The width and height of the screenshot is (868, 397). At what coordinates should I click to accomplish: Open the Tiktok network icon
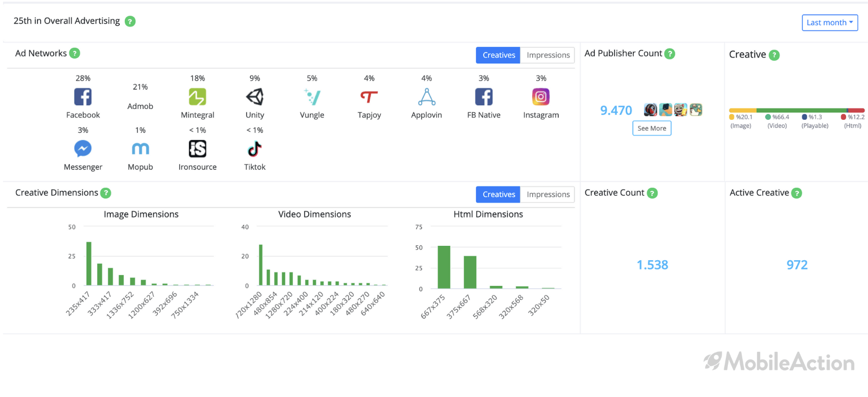pyautogui.click(x=255, y=149)
